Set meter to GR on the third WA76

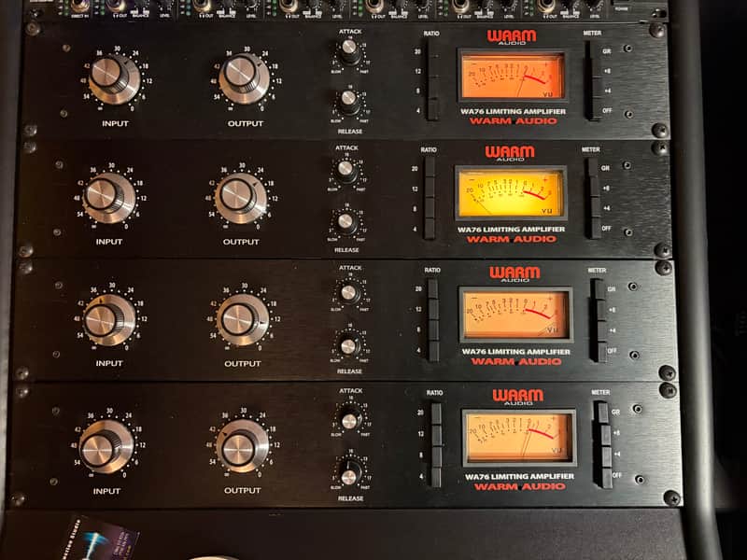point(599,289)
